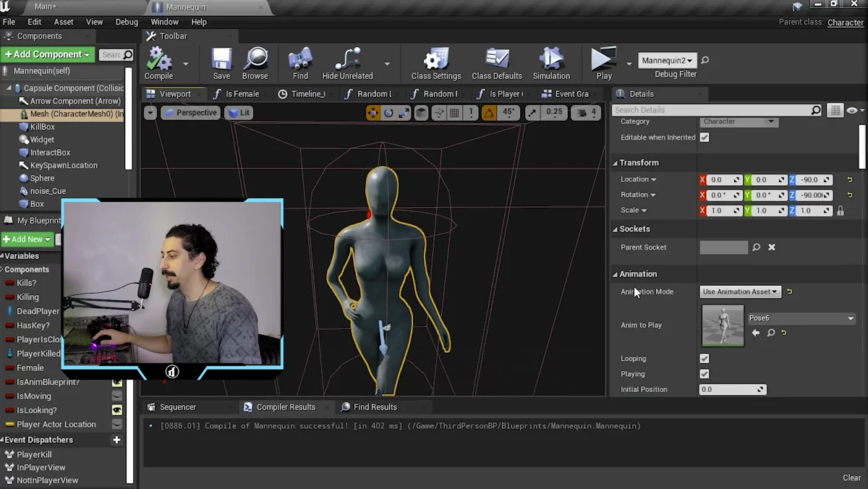This screenshot has height=489, width=868.
Task: Click the Add Component button
Action: coord(48,54)
